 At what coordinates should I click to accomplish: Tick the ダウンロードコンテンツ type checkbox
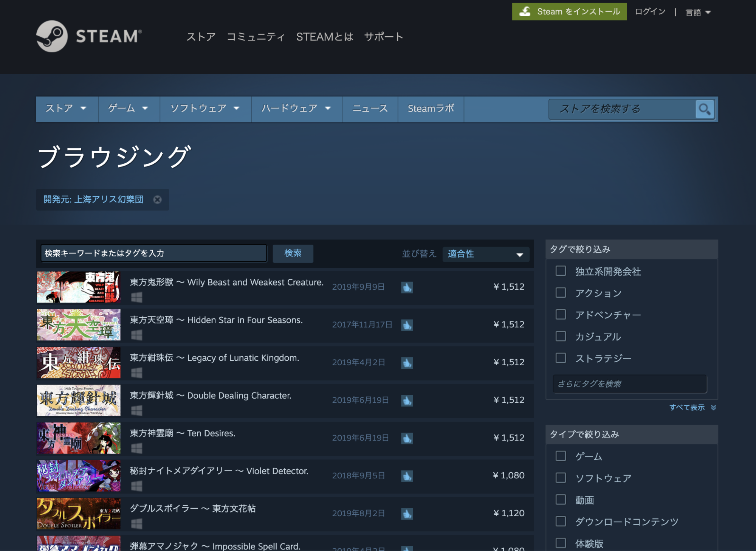tap(561, 522)
